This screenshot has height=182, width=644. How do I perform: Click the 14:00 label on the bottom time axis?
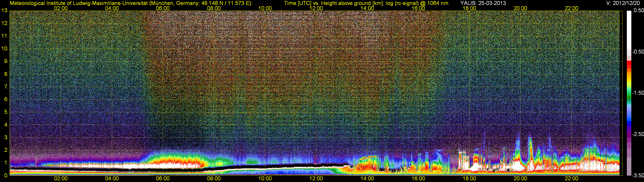click(367, 179)
